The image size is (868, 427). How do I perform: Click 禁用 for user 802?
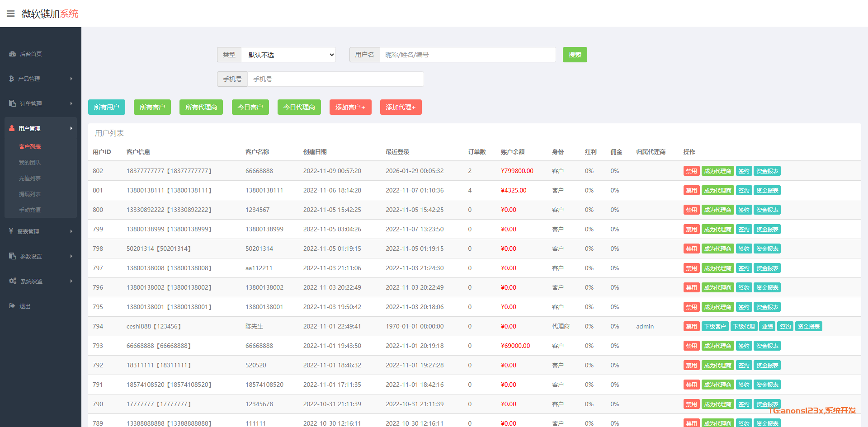691,171
